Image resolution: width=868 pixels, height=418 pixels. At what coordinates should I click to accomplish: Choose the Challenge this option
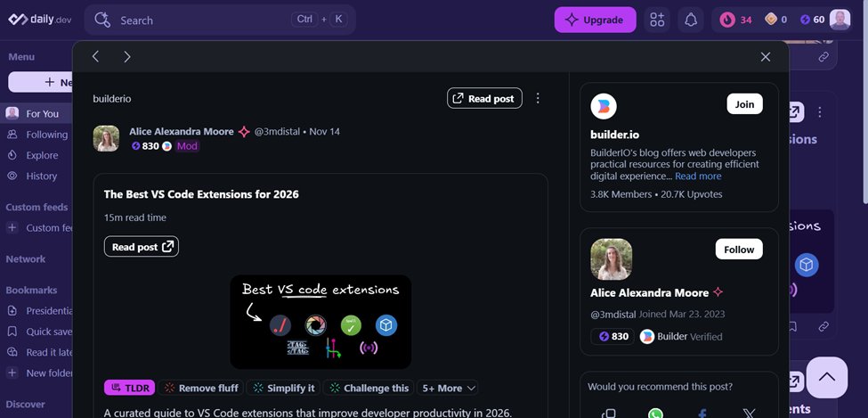tap(369, 388)
